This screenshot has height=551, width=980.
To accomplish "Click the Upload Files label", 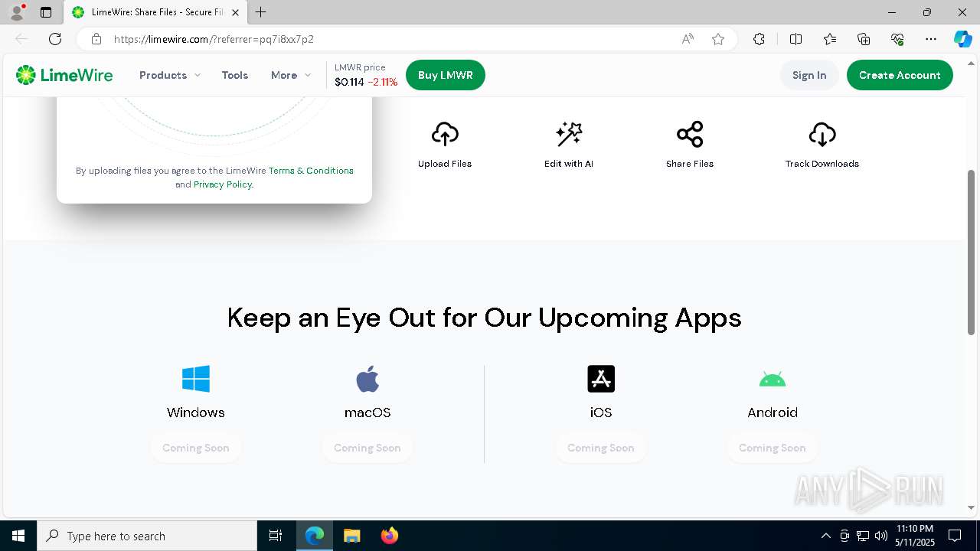I will (x=445, y=164).
